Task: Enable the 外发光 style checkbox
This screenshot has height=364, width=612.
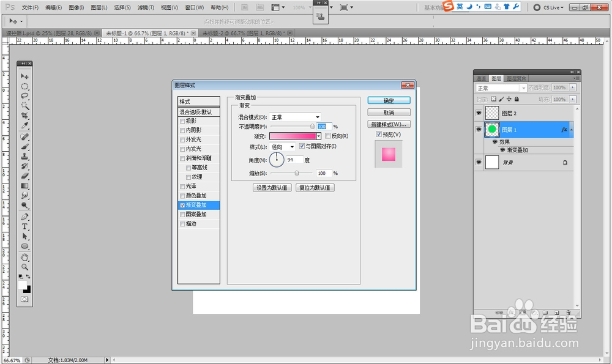Action: pos(182,139)
